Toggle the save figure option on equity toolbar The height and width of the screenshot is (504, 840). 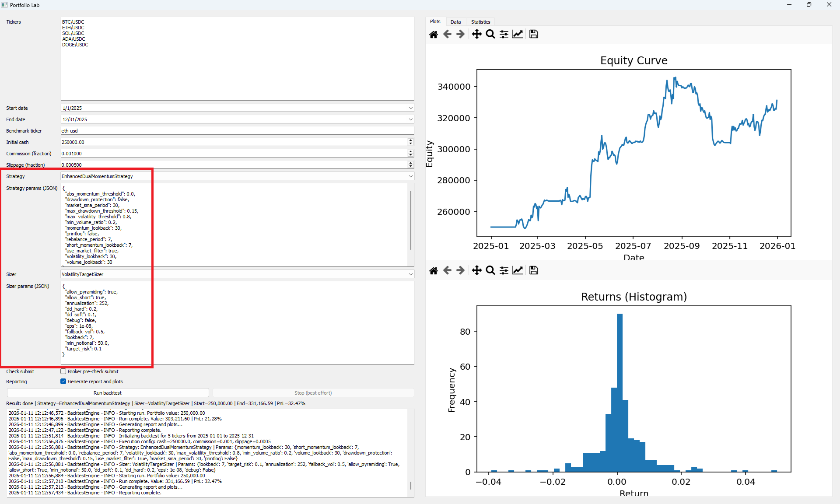point(533,34)
